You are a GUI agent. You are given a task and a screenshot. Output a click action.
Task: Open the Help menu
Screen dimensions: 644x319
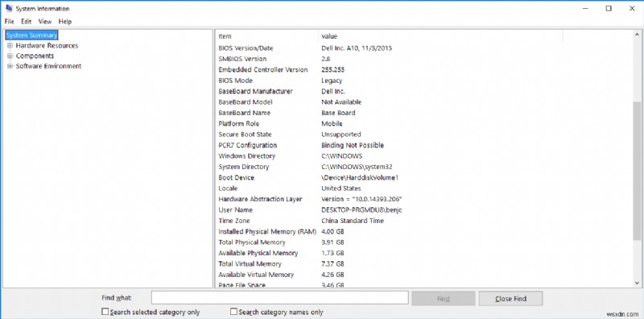pyautogui.click(x=65, y=22)
